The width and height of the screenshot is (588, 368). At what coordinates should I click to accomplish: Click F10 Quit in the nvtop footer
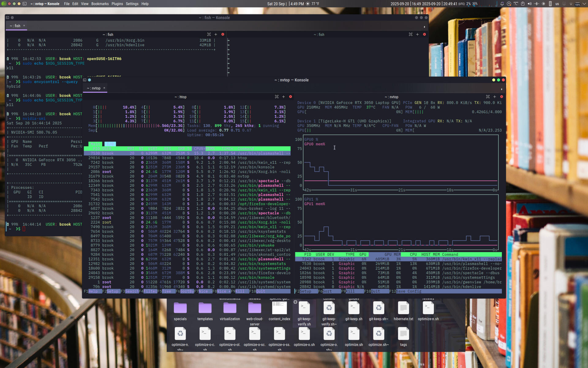[x=375, y=291]
